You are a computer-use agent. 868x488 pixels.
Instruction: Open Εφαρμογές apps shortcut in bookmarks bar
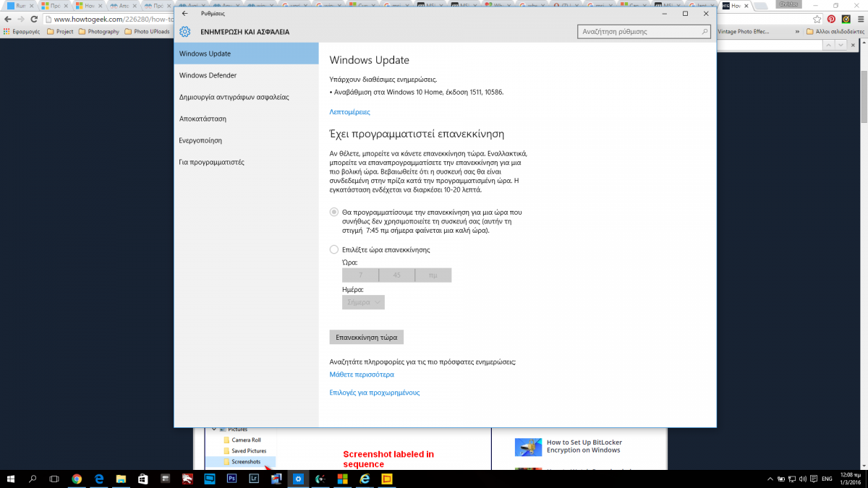tap(22, 32)
